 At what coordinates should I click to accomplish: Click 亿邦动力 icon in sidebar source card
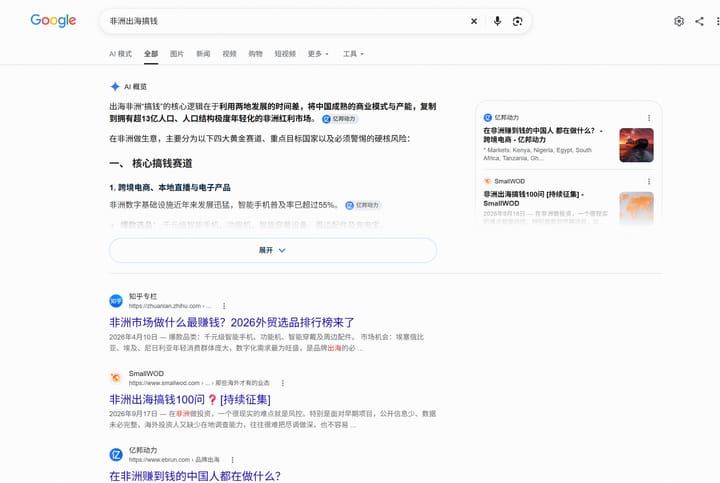488,118
